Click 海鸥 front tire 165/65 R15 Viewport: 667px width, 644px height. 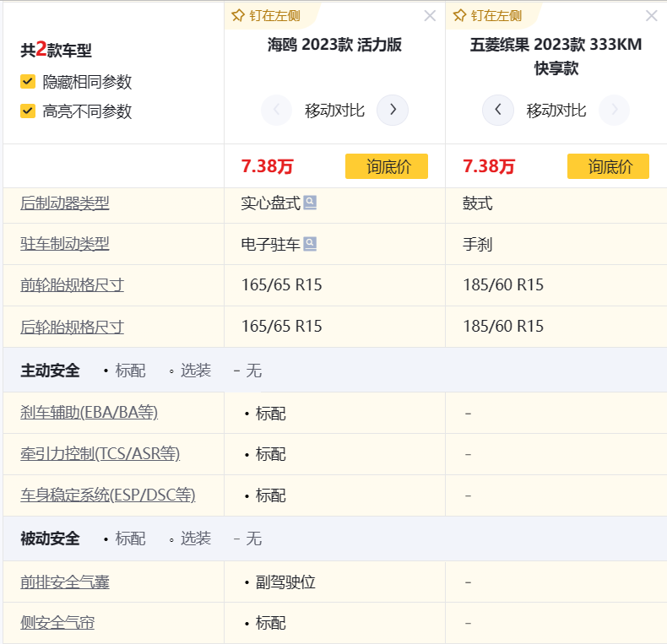click(x=282, y=285)
